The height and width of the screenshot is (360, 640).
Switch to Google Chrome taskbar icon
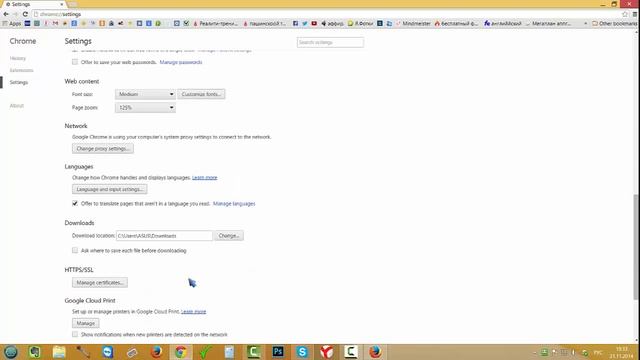coord(180,352)
